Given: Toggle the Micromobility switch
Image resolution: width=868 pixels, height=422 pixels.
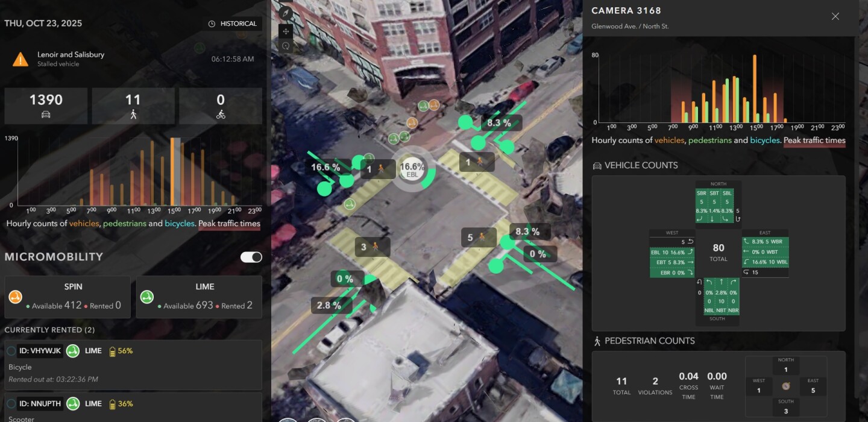Looking at the screenshot, I should (x=251, y=257).
